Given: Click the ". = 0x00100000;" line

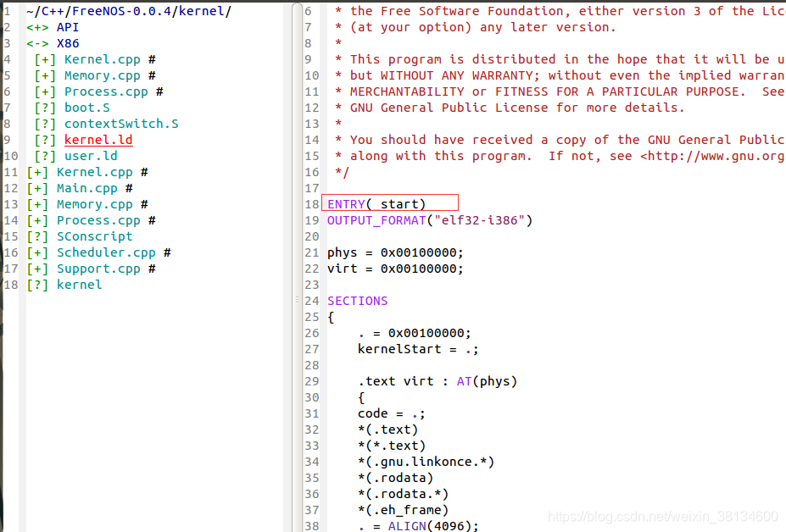Looking at the screenshot, I should pos(415,333).
